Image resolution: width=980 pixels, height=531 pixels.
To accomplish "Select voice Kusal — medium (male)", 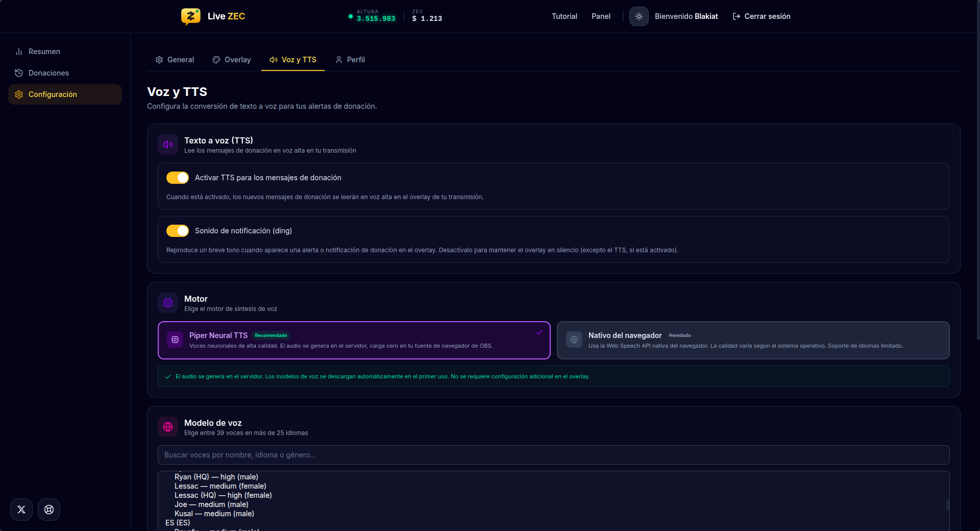I will point(214,514).
